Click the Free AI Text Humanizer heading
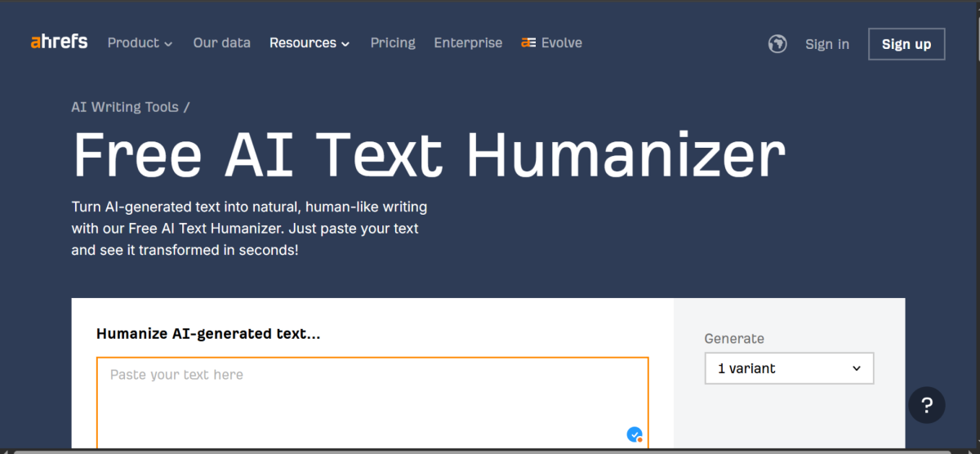The width and height of the screenshot is (980, 454). click(x=430, y=155)
